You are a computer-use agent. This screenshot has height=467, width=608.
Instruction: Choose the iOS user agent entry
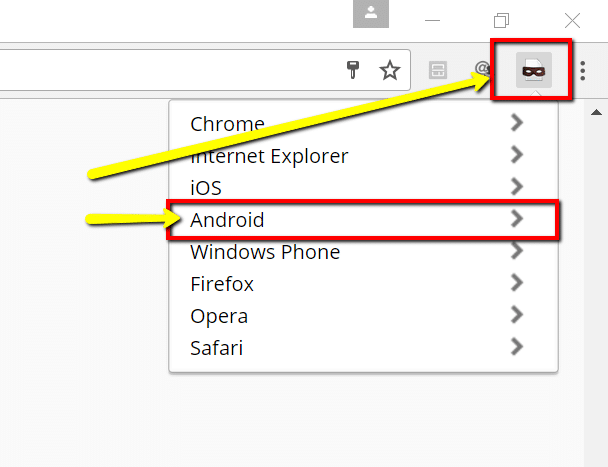363,188
